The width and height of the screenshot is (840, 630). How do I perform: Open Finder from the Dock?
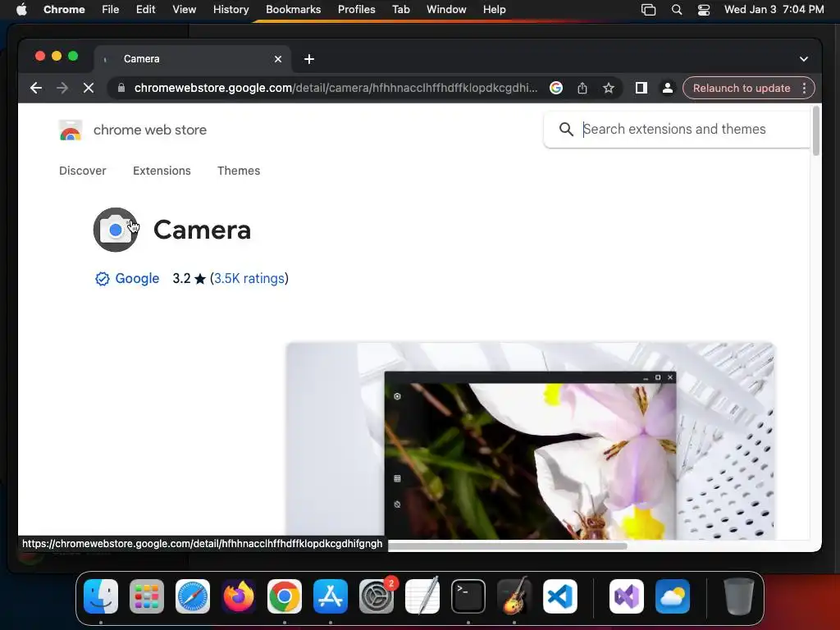[101, 596]
